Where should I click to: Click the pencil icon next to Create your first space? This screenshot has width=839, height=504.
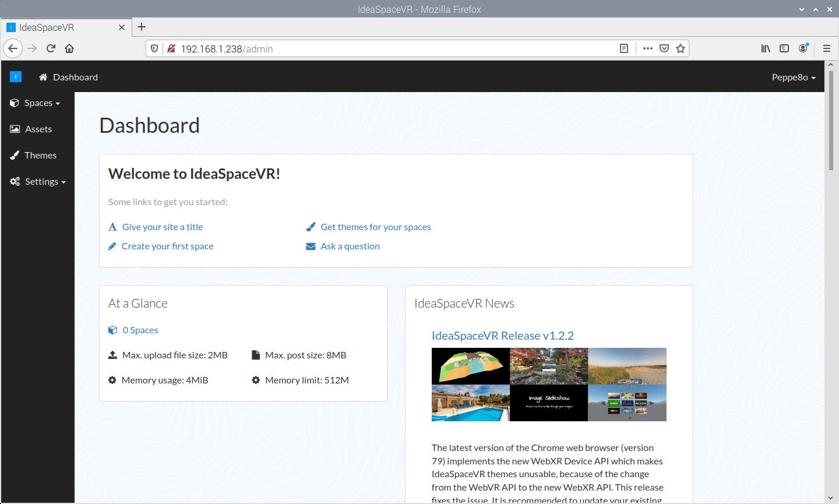[112, 246]
